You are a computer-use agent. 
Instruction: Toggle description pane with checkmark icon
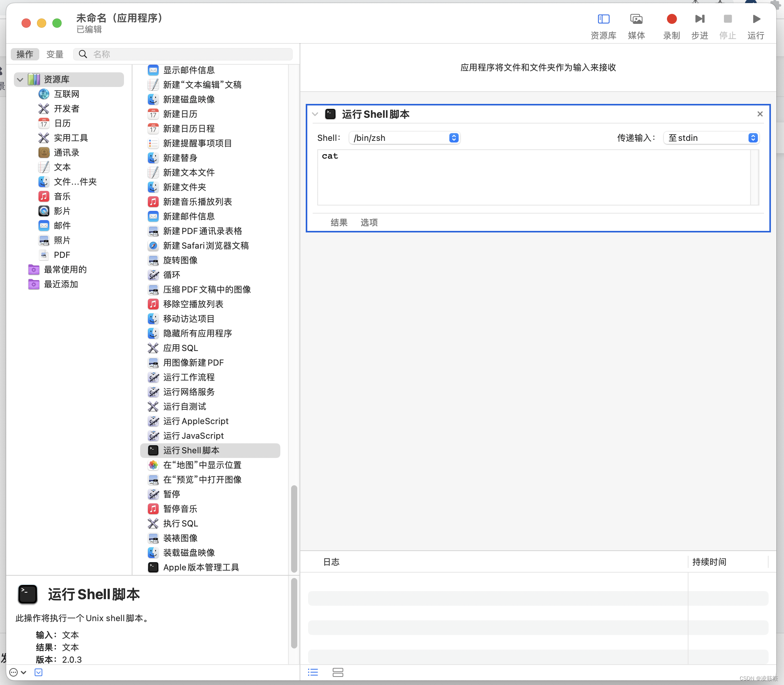click(39, 672)
